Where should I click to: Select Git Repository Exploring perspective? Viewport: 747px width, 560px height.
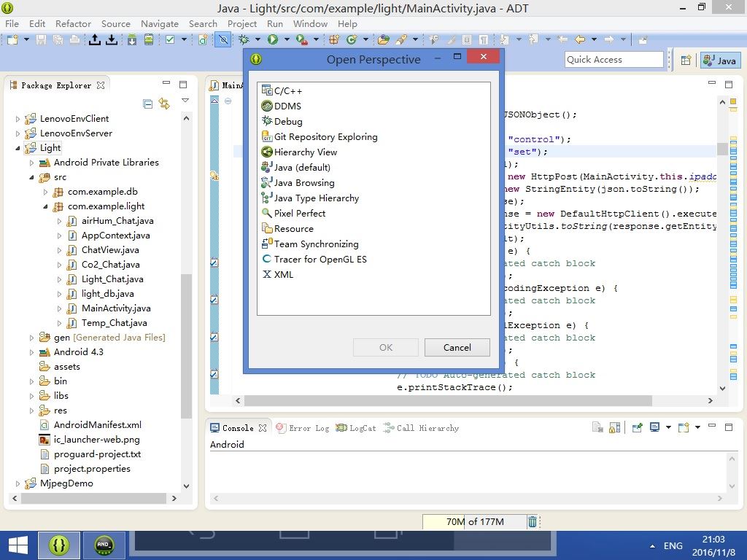click(320, 137)
